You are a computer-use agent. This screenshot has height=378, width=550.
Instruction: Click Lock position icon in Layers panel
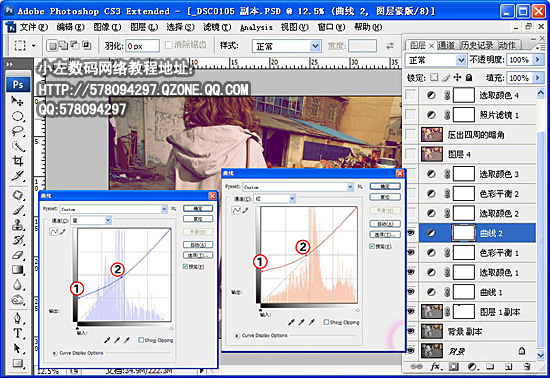click(x=457, y=77)
